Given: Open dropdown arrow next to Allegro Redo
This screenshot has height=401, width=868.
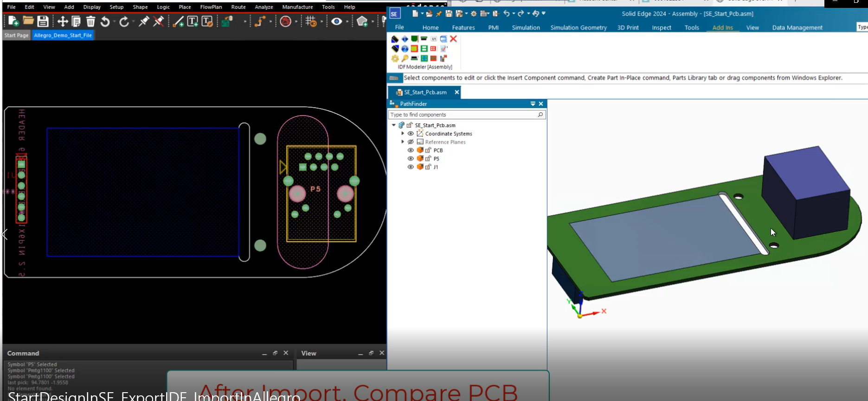Looking at the screenshot, I should click(133, 22).
